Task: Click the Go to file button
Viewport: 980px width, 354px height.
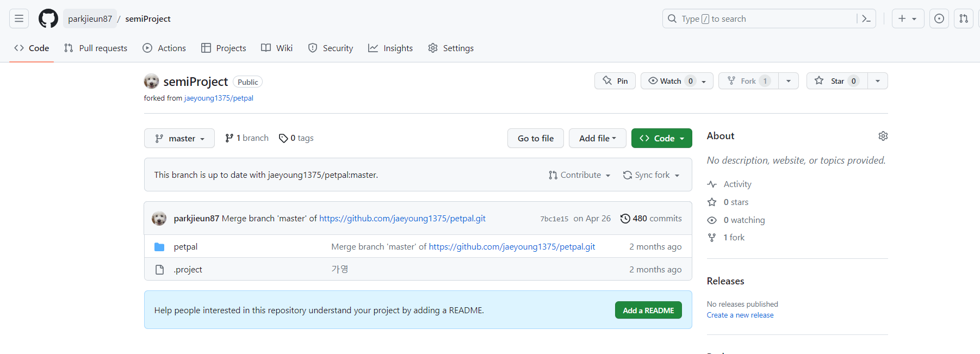Action: [536, 138]
